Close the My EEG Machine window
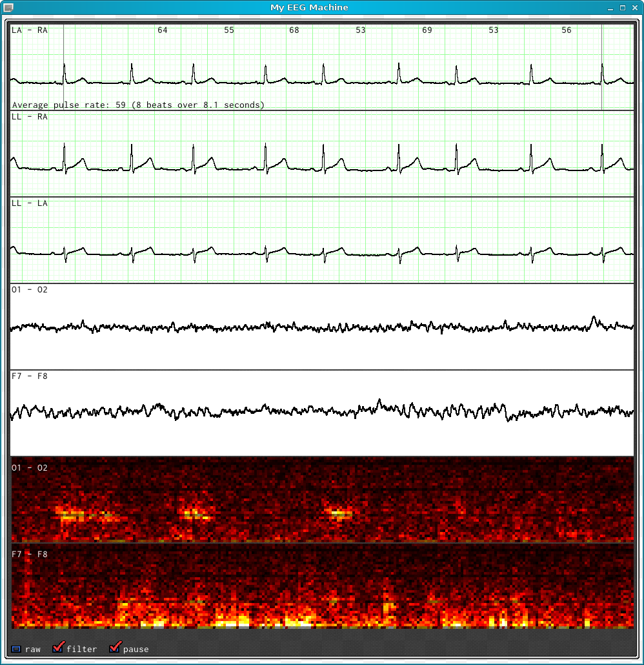 pos(635,8)
